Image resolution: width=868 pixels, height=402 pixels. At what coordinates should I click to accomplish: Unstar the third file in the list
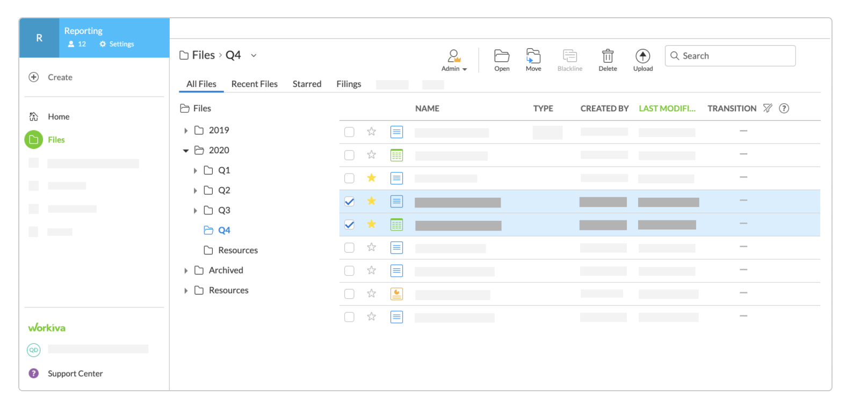pos(371,178)
